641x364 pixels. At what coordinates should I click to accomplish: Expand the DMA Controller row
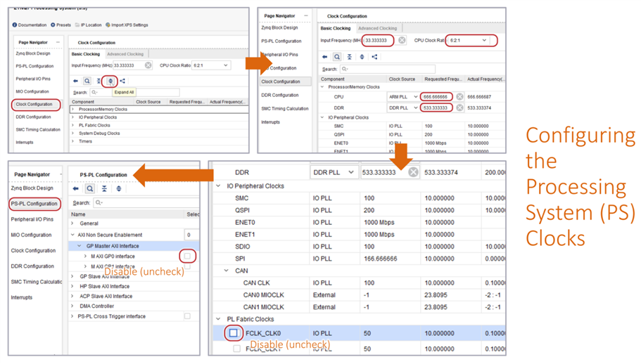[x=74, y=306]
